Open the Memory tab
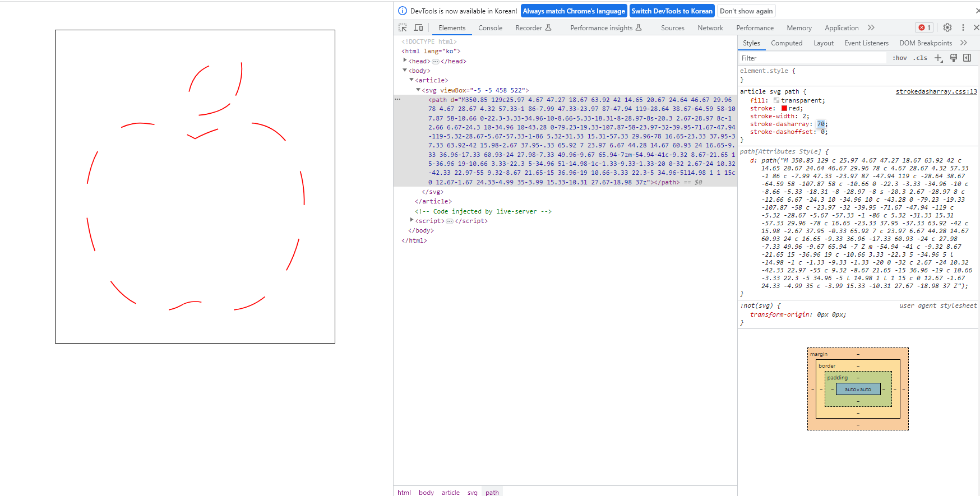 pyautogui.click(x=799, y=28)
